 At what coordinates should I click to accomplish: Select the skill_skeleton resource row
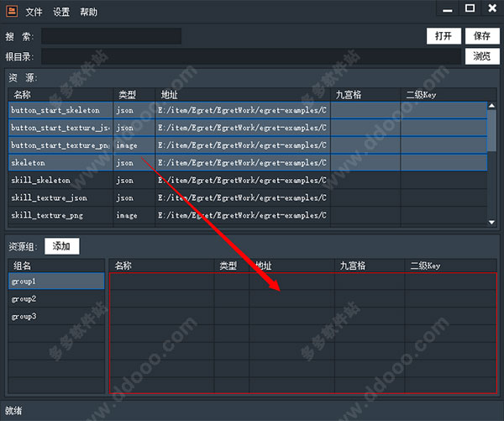(x=248, y=180)
